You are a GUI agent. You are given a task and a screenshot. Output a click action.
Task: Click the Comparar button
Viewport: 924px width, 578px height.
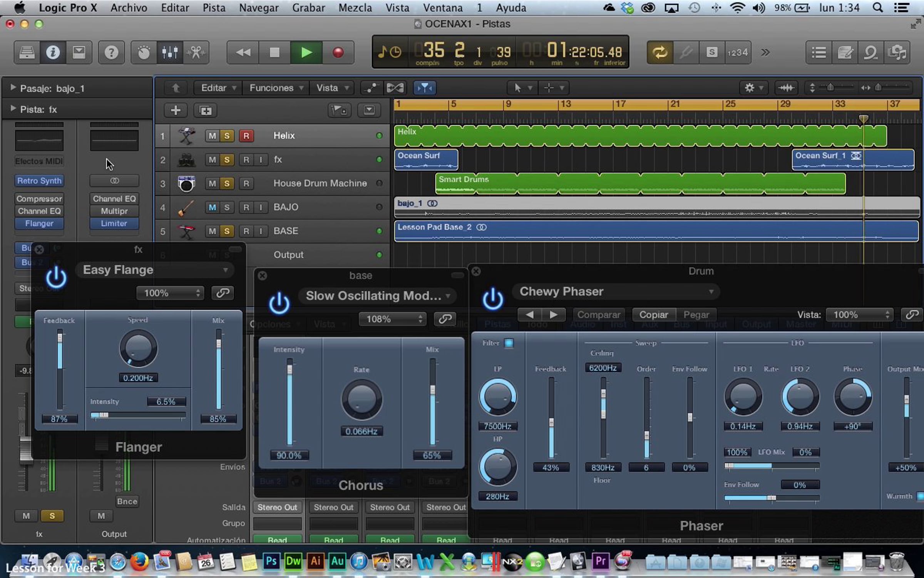point(599,315)
